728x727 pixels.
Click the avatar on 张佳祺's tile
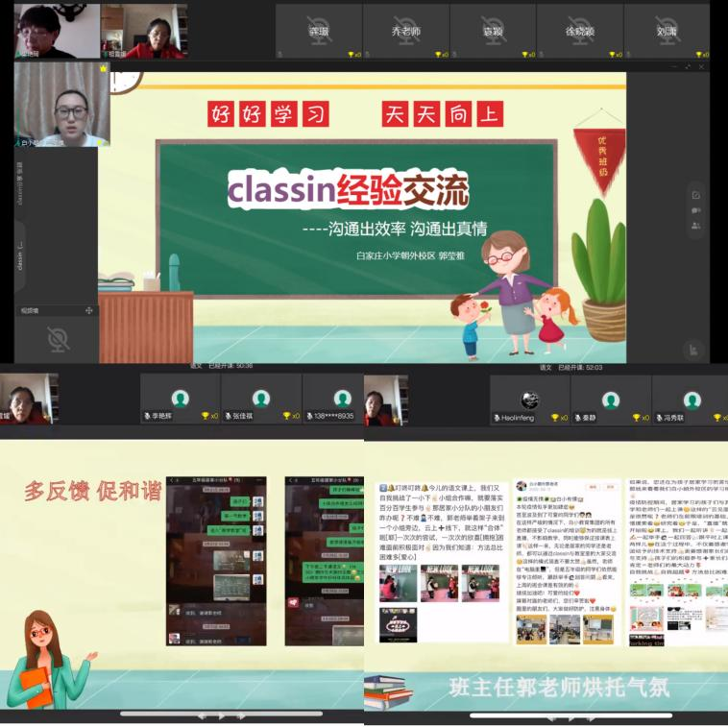[261, 399]
